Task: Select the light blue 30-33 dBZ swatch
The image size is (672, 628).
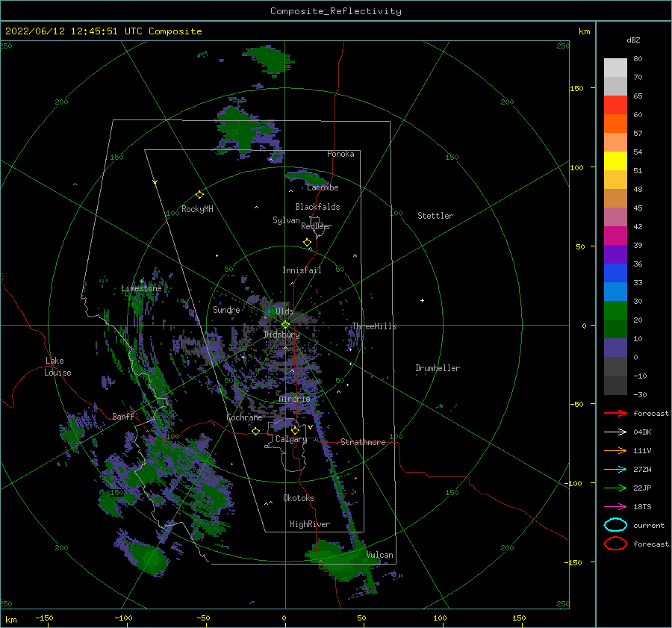Action: point(615,291)
